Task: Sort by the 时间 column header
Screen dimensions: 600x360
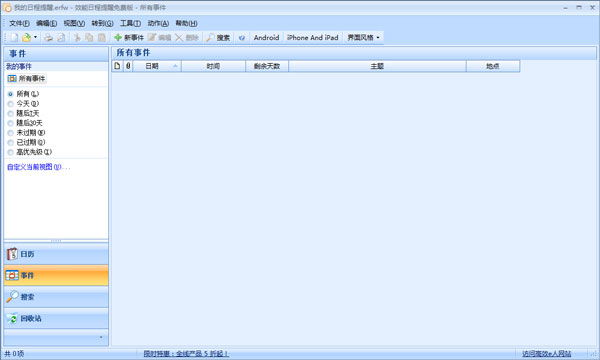Action: click(x=213, y=66)
